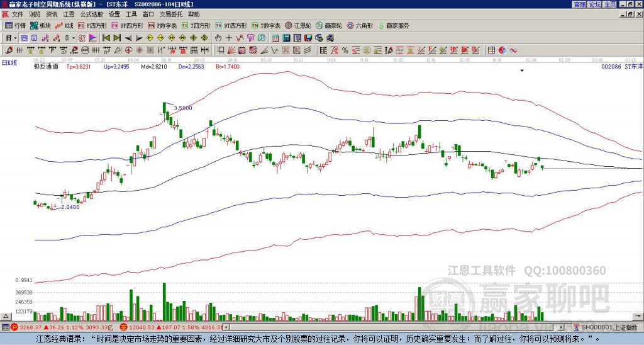Jump to first bar icon
The height and width of the screenshot is (345, 644).
click(x=106, y=38)
